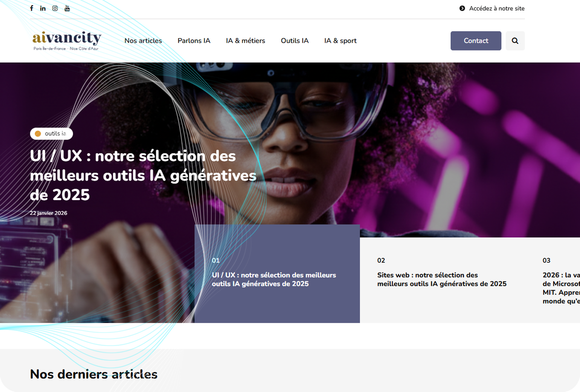Open the YouTube social icon

(x=67, y=8)
